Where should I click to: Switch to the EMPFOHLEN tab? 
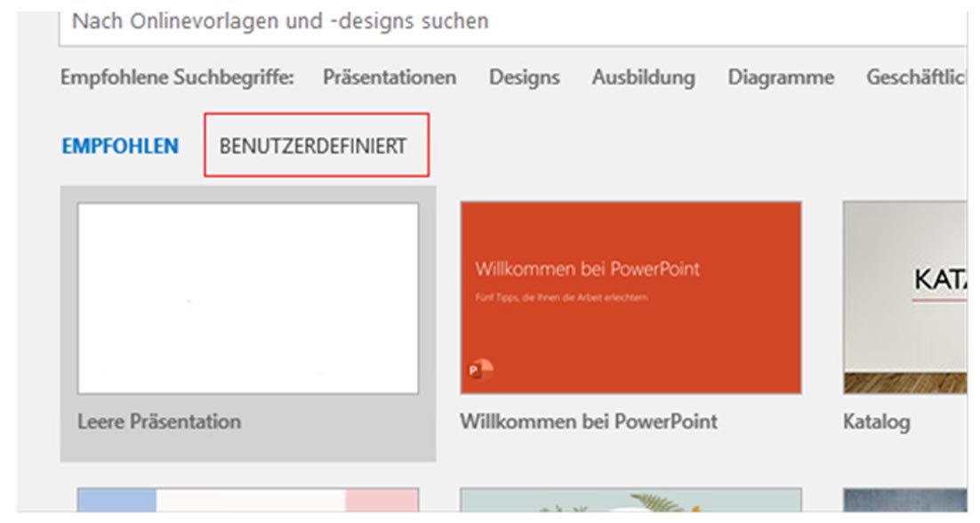click(x=120, y=146)
